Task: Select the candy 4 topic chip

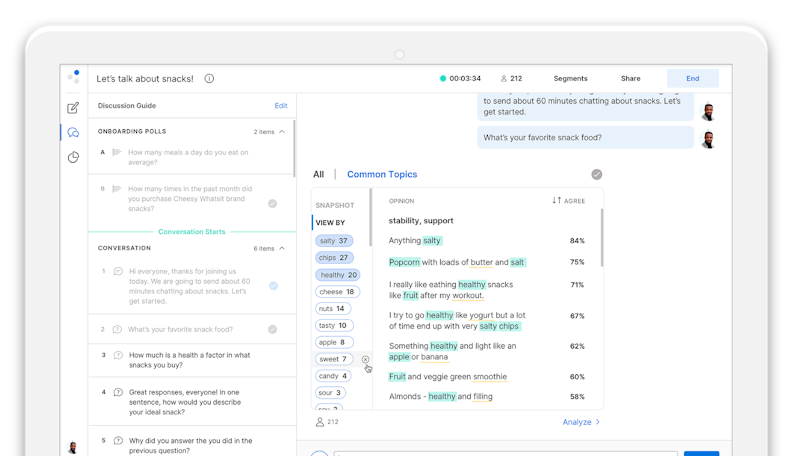Action: point(333,376)
